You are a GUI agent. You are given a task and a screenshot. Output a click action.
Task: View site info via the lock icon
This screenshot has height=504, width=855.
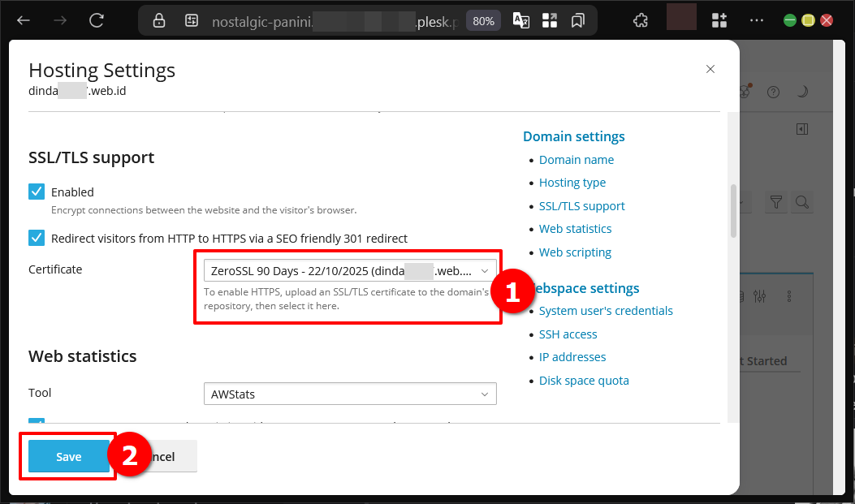click(x=159, y=21)
